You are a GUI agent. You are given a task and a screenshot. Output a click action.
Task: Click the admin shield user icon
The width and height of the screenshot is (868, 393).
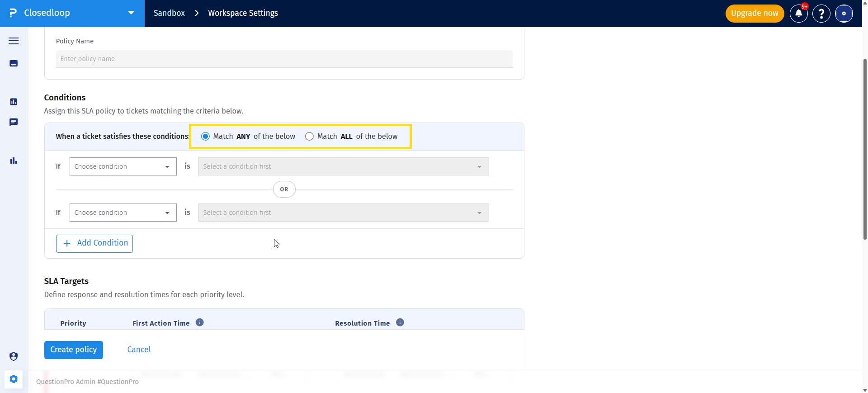pos(14,356)
